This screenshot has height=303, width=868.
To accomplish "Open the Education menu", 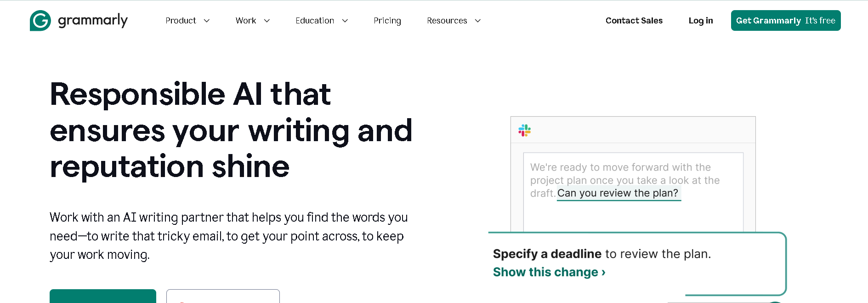I will (x=315, y=21).
